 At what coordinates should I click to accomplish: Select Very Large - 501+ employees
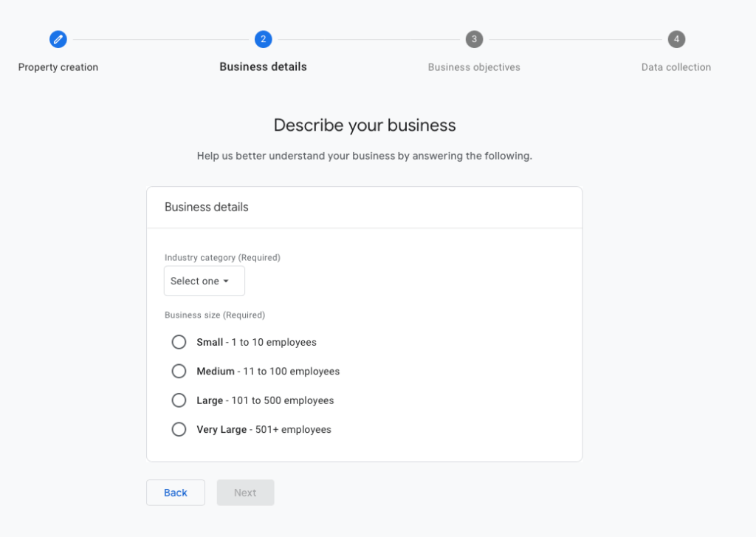point(179,428)
